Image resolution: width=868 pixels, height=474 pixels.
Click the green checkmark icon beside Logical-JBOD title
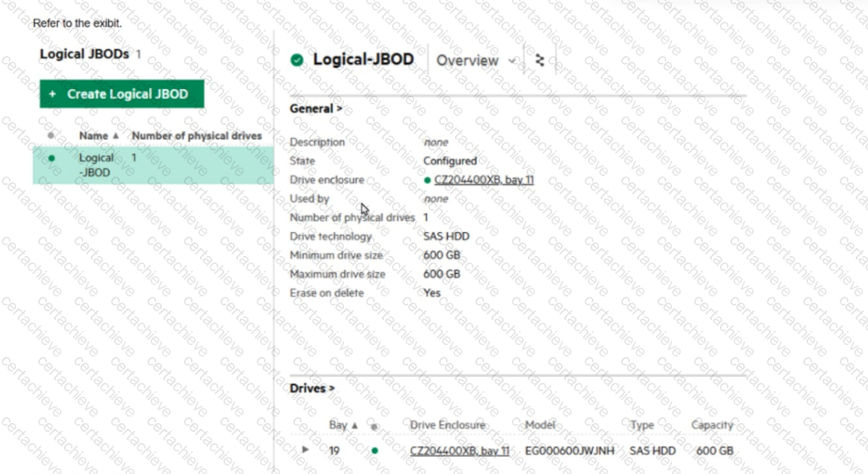[x=297, y=59]
